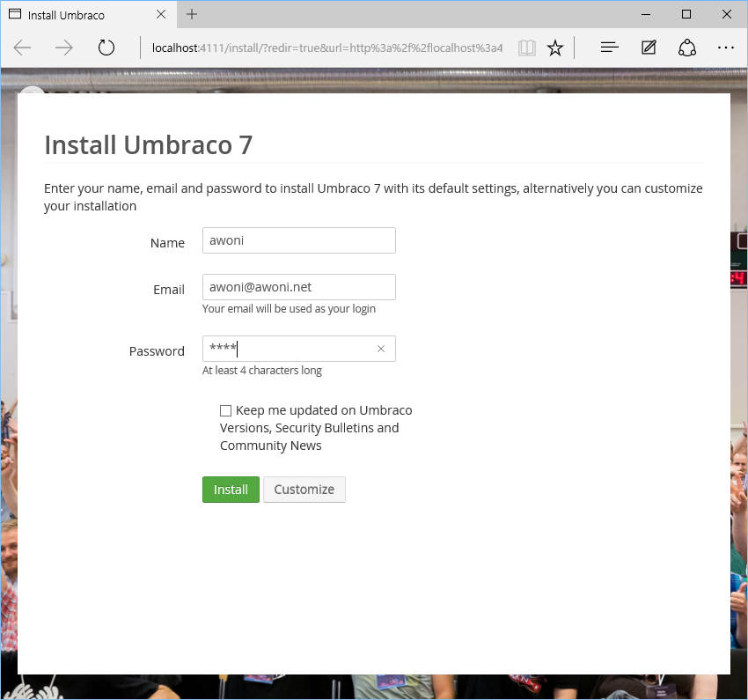Go back to the previous page
Image resolution: width=748 pixels, height=700 pixels.
tap(22, 48)
